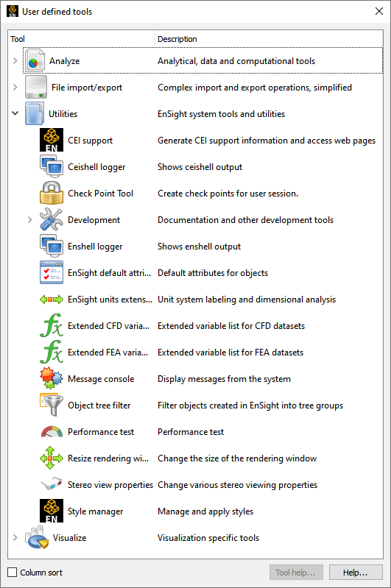This screenshot has height=588, width=391.
Task: Select the 'Performance test' tool name
Action: coord(101,432)
